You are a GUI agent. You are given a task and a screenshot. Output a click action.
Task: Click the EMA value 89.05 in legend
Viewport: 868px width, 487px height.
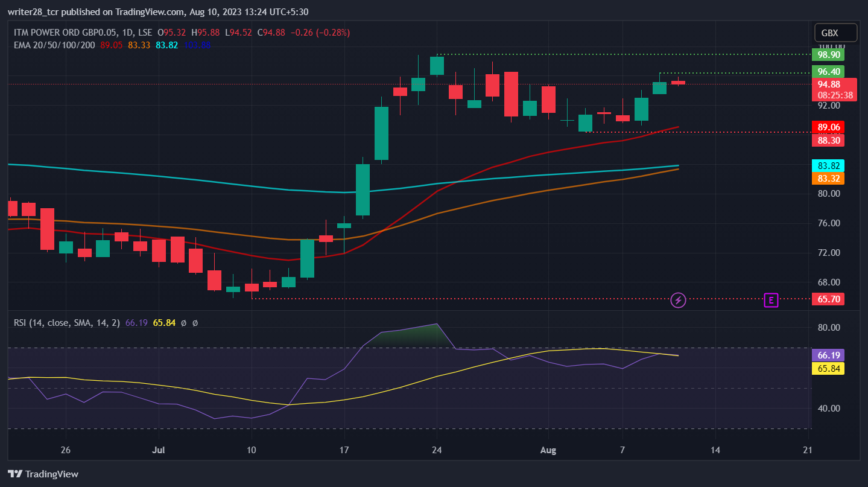(112, 45)
